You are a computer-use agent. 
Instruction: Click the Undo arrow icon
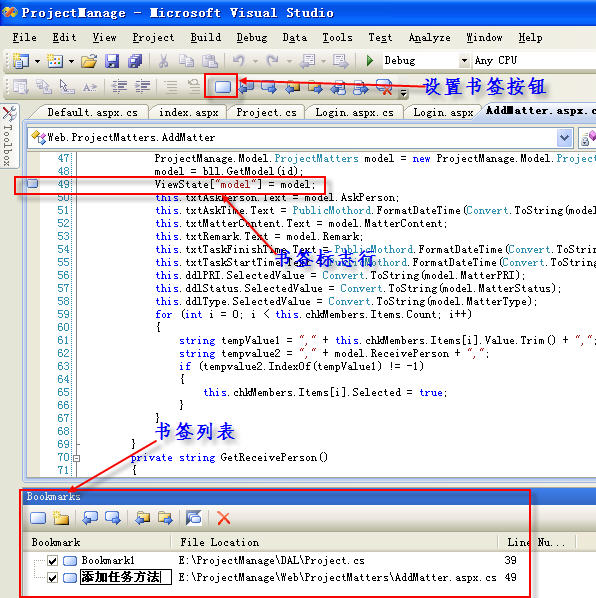(x=239, y=61)
